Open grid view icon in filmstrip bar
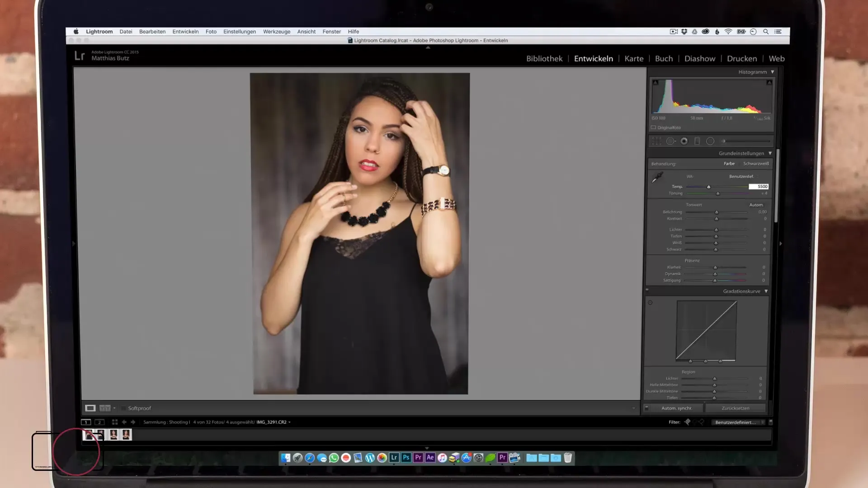Screen dimensions: 868x488 (115, 422)
